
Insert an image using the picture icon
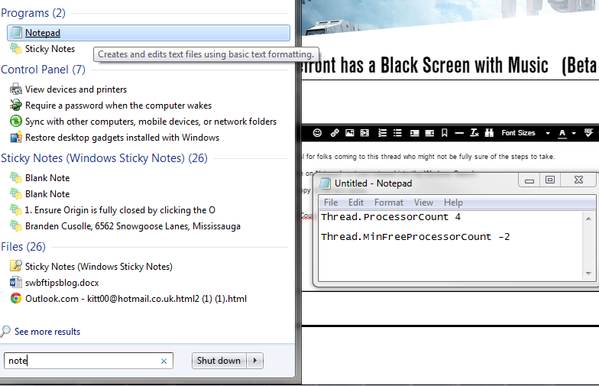[x=350, y=133]
